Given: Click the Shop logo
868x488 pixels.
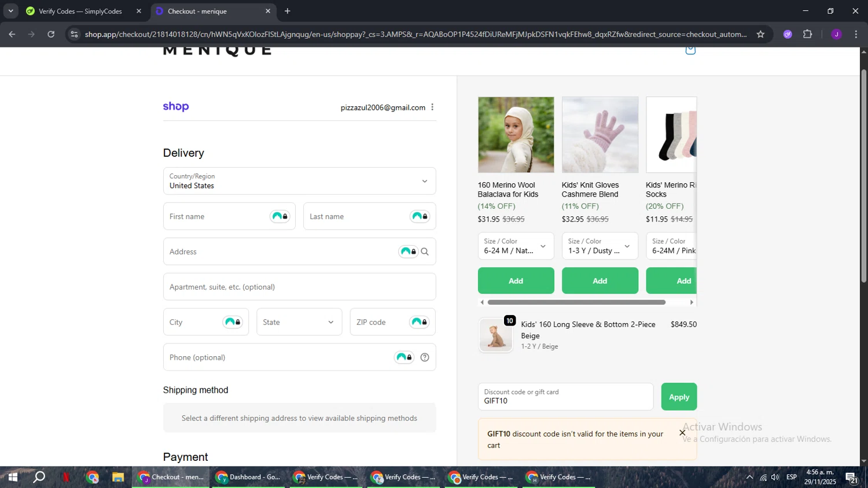Looking at the screenshot, I should pyautogui.click(x=176, y=106).
